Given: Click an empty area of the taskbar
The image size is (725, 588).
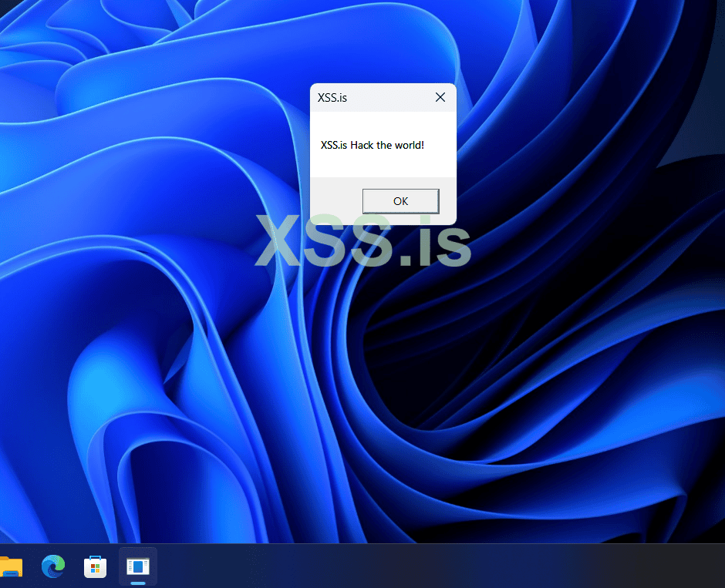Looking at the screenshot, I should pyautogui.click(x=386, y=566).
